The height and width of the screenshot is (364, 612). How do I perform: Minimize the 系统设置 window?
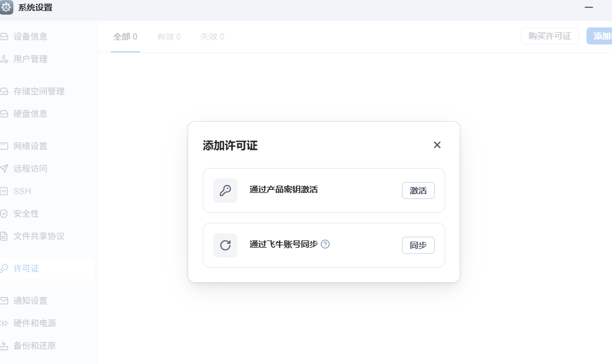point(589,7)
